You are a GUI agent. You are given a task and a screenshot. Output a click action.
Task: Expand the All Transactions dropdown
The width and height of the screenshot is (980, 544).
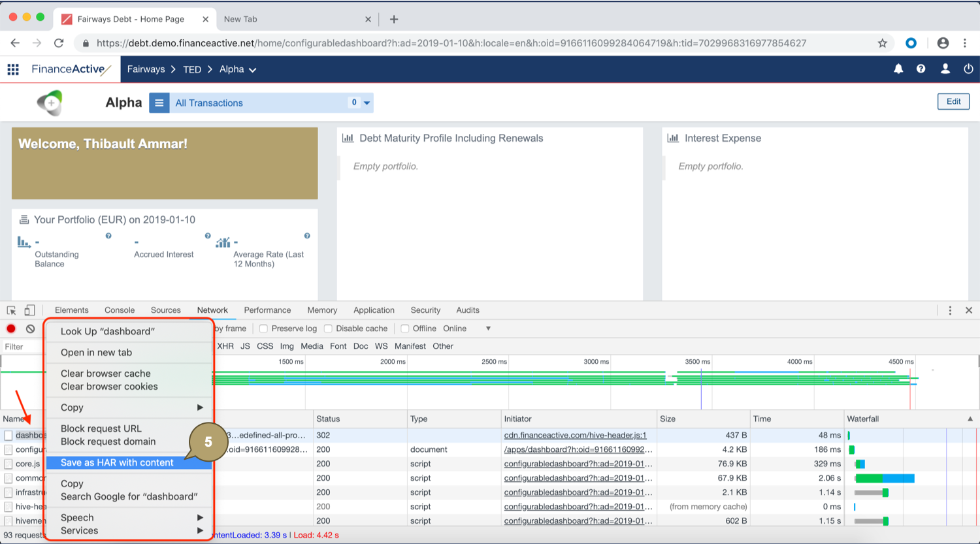click(366, 103)
